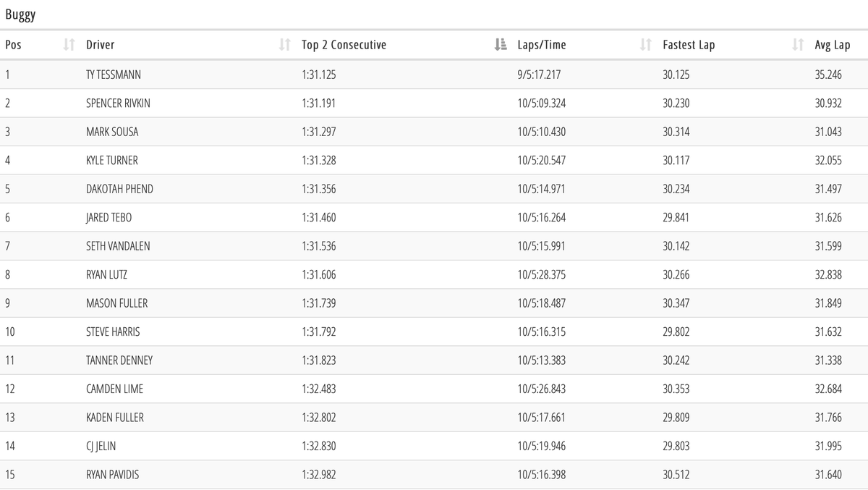The image size is (868, 490).
Task: Click the sort arrows icon beside Driver
Action: click(x=284, y=45)
